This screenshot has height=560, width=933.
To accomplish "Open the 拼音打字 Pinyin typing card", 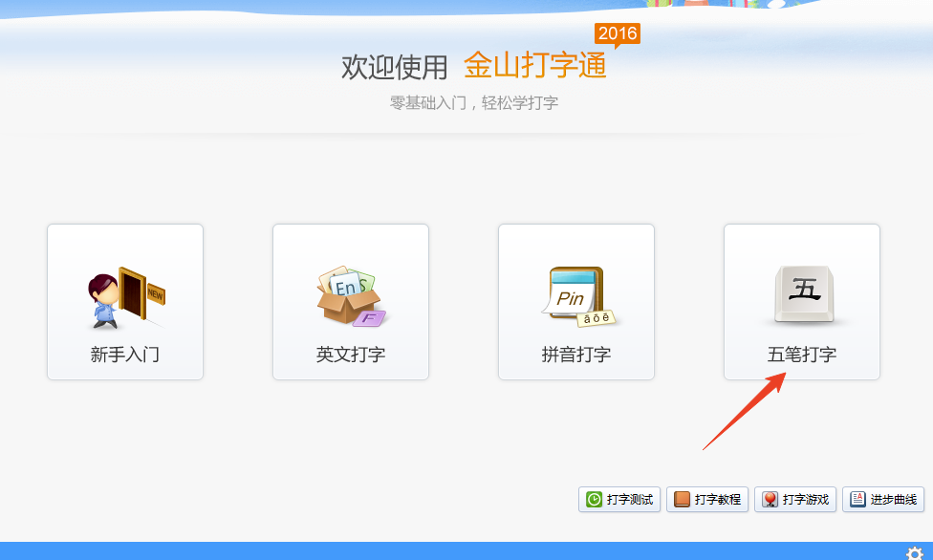I will click(576, 302).
